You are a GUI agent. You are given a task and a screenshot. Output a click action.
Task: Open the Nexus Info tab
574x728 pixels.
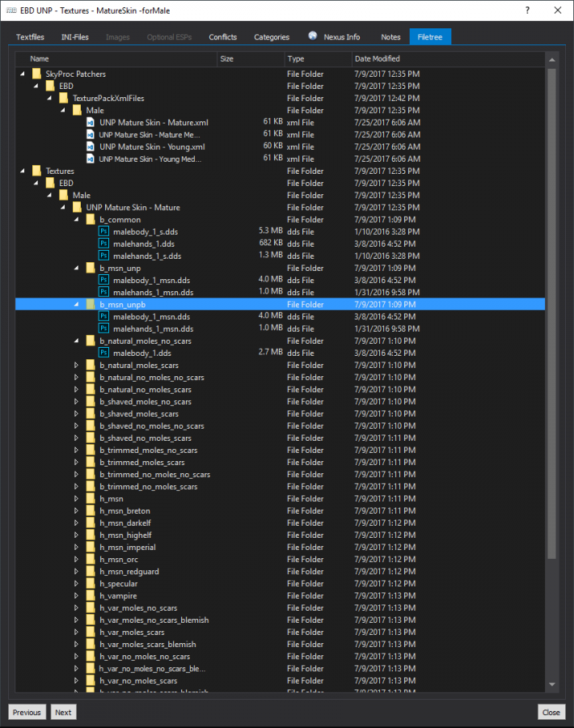coord(334,36)
